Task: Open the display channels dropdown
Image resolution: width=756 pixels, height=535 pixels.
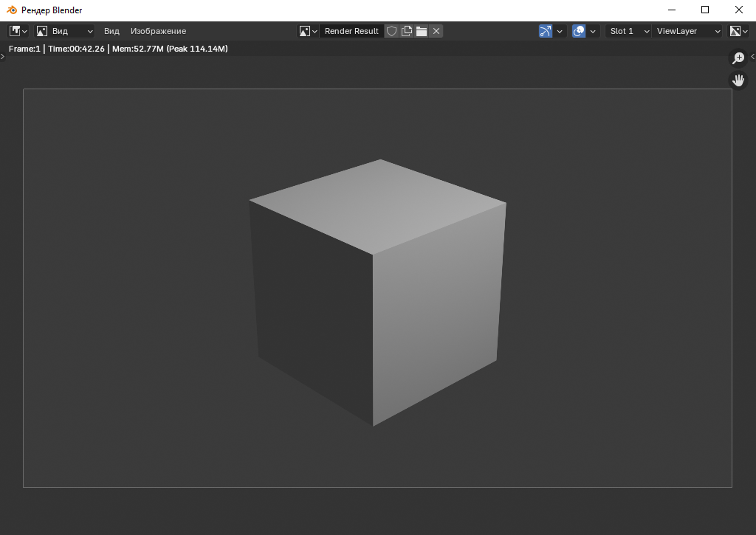Action: 738,31
